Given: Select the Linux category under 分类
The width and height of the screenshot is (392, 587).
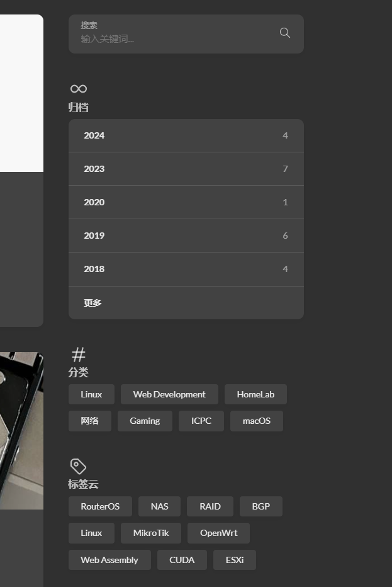Looking at the screenshot, I should [91, 394].
